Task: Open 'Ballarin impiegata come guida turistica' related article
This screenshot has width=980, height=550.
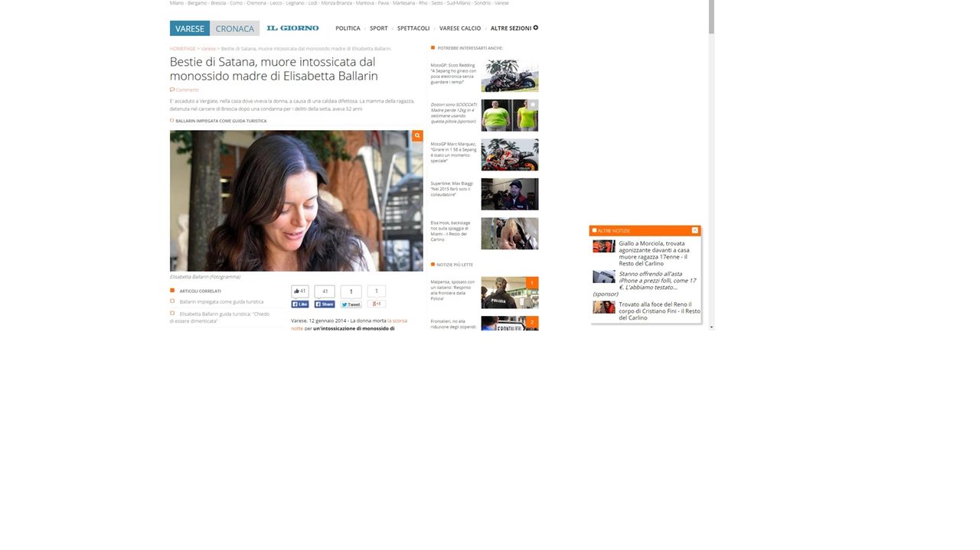Action: 221,301
